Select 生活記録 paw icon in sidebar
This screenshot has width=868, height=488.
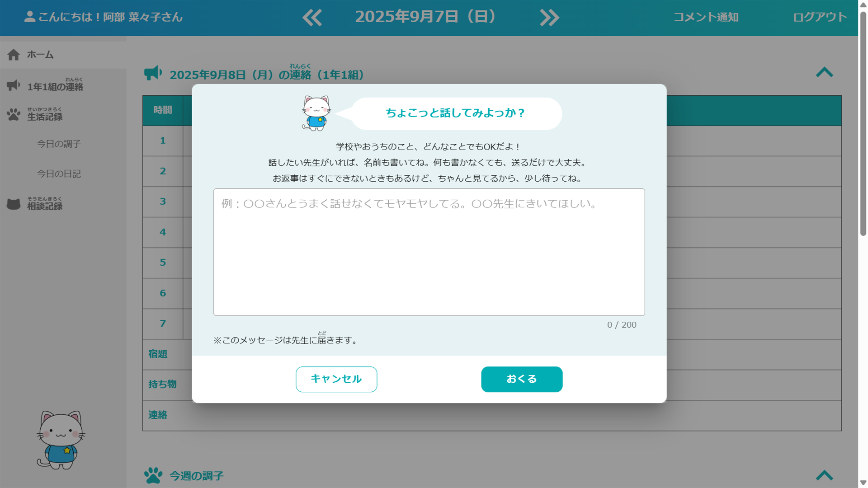click(x=14, y=114)
